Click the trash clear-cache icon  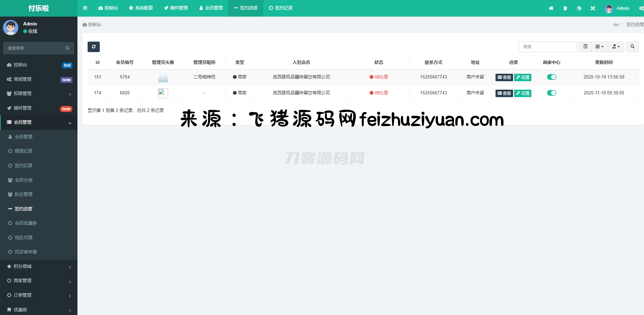(565, 8)
